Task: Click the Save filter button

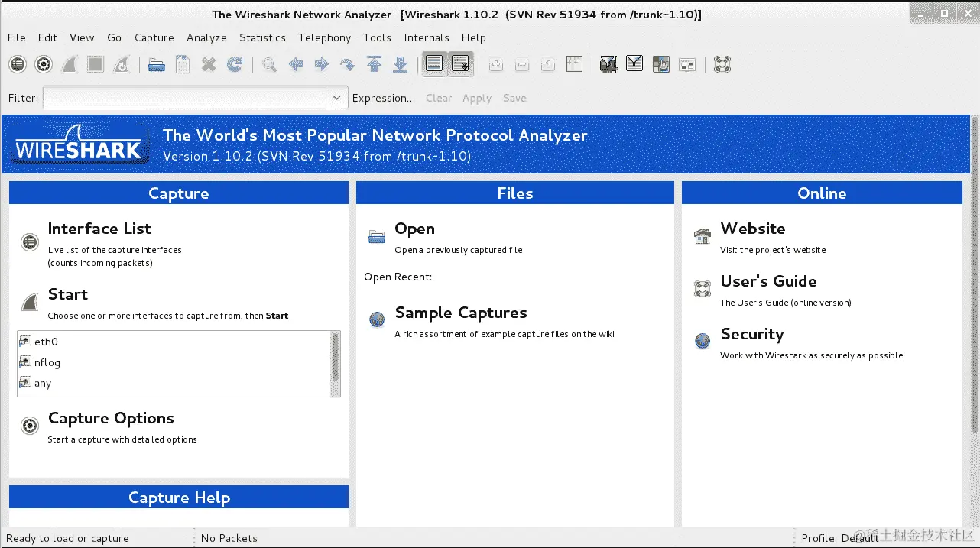Action: tap(514, 98)
